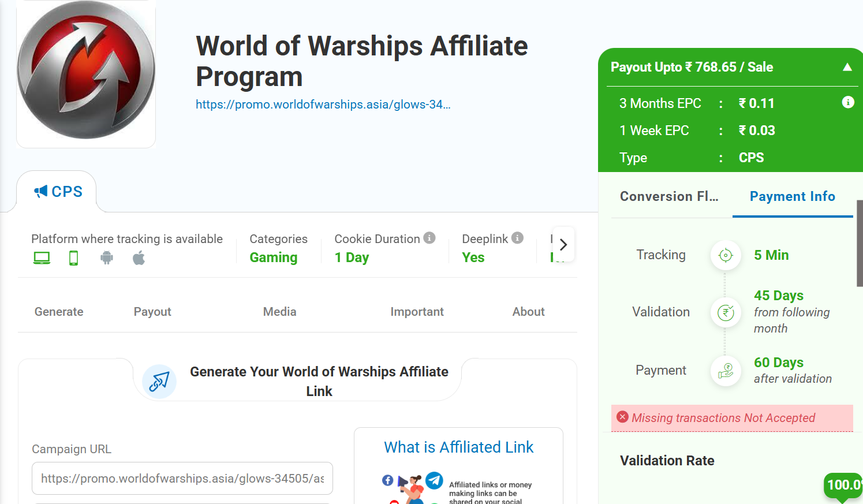
Task: Click the Deeplink Yes value
Action: click(473, 257)
